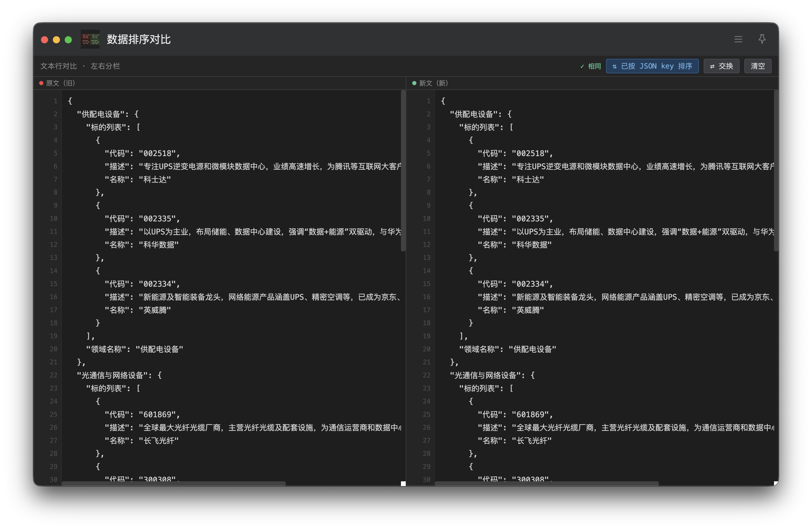Click the left pane horizontal scrollbar
The width and height of the screenshot is (812, 530).
pos(173,483)
